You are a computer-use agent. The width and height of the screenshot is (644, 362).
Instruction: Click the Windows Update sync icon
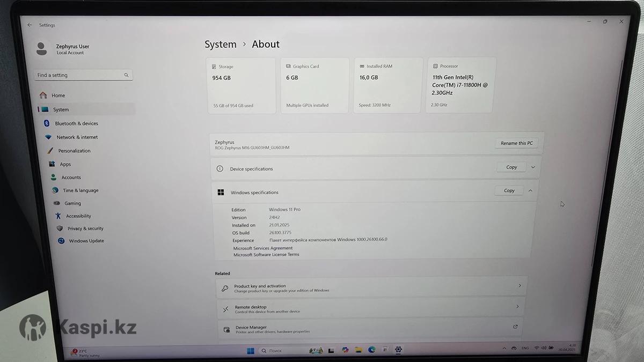61,241
